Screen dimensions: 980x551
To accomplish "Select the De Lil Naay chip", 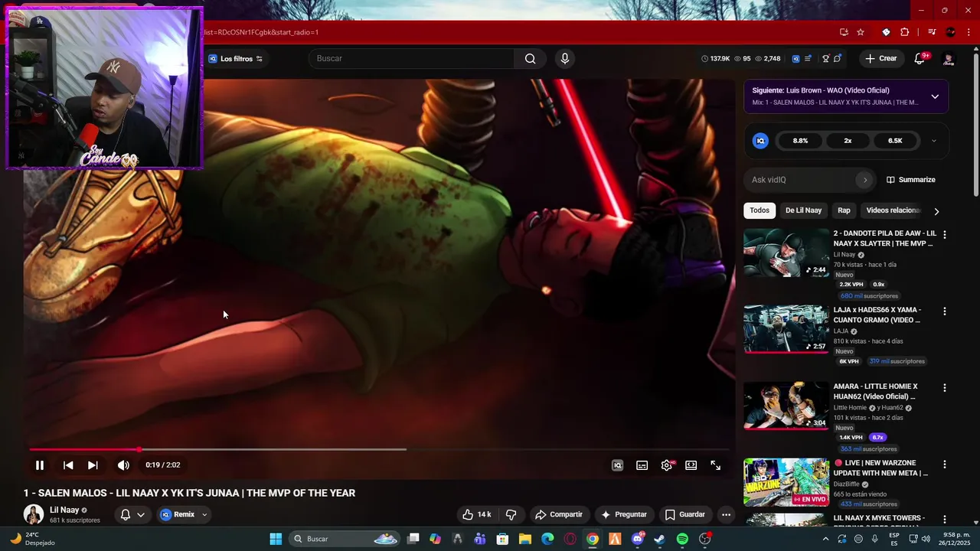I will (x=803, y=210).
